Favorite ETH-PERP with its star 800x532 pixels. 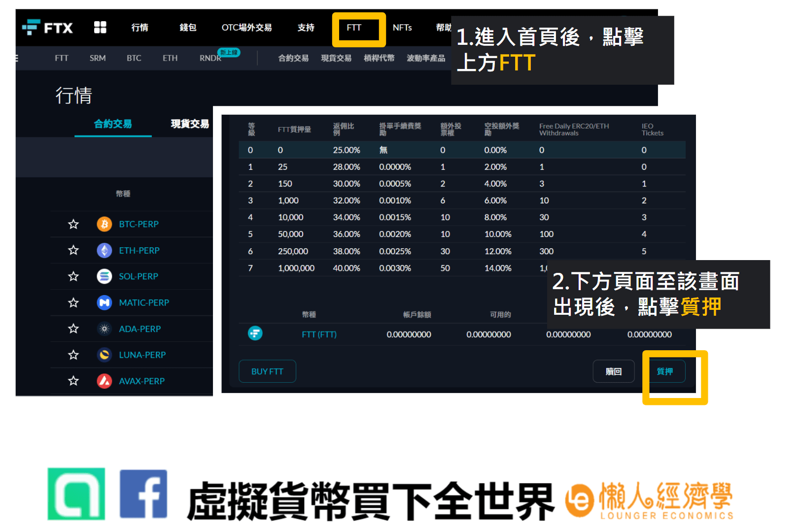pos(73,251)
